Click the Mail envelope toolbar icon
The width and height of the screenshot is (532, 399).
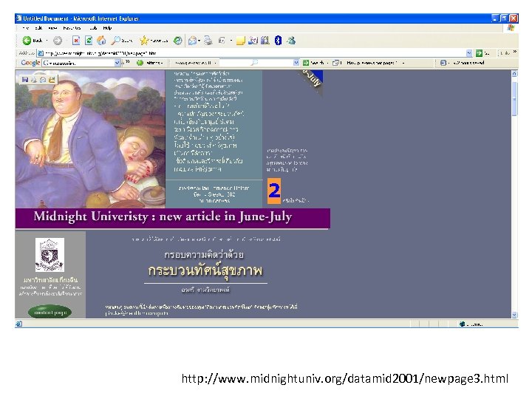coord(192,41)
